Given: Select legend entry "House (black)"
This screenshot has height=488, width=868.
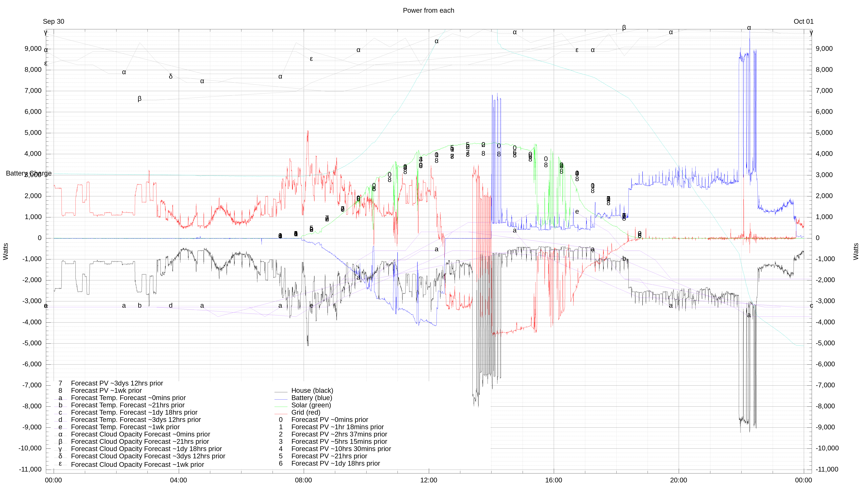Looking at the screenshot, I should 312,391.
